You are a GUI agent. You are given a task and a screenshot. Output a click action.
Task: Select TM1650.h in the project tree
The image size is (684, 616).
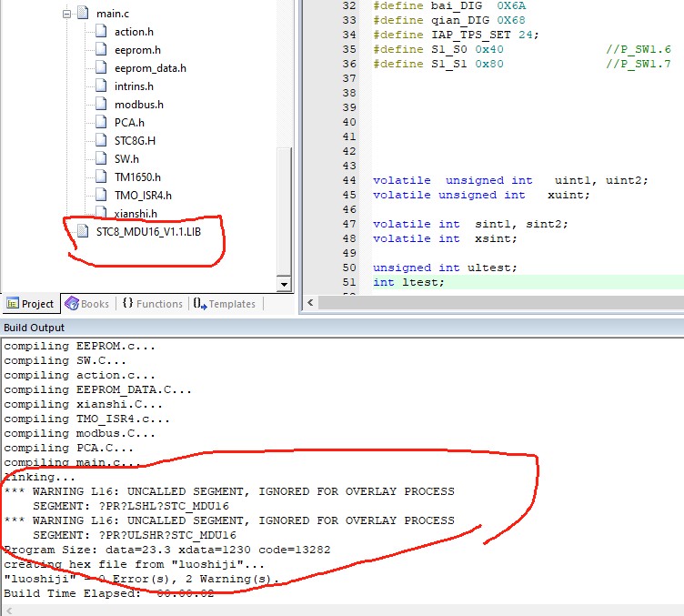point(137,177)
